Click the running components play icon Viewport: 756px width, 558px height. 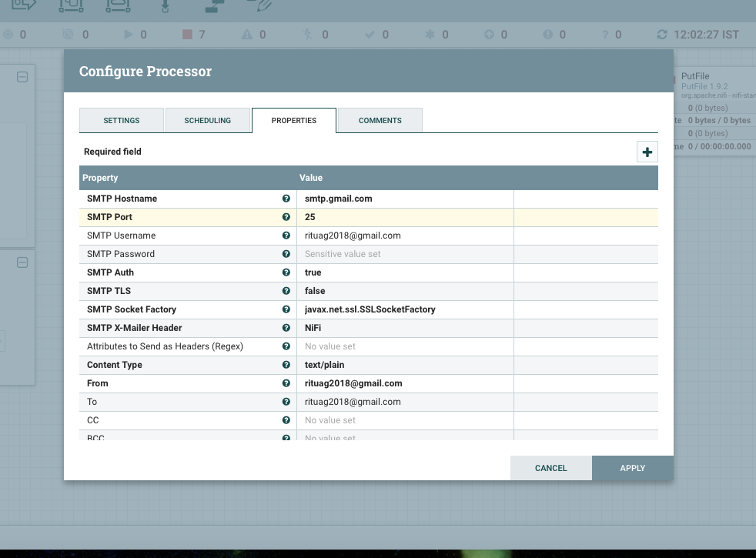[129, 34]
